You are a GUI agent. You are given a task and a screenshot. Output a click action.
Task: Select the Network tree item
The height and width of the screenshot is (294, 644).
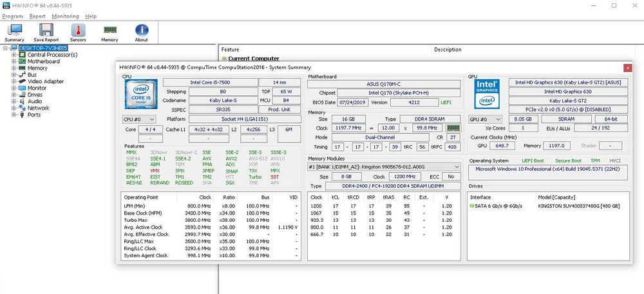pyautogui.click(x=38, y=108)
